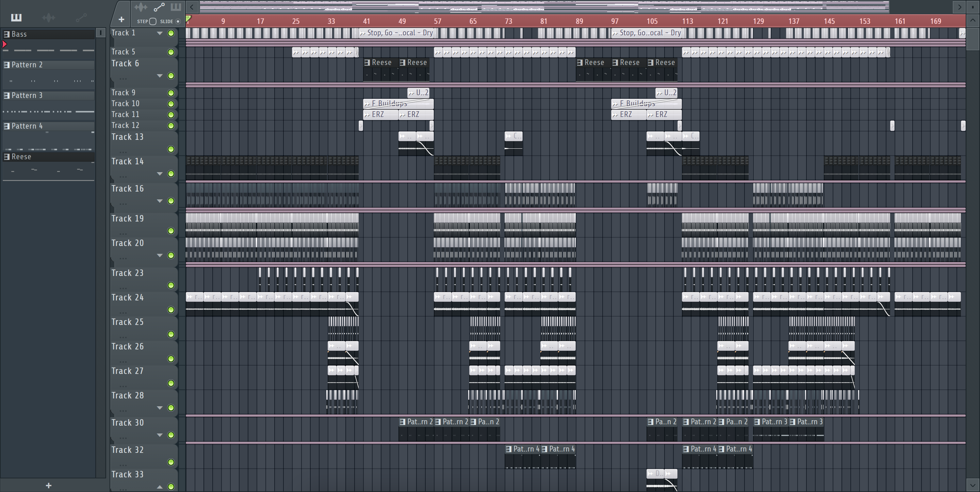Viewport: 980px width, 492px height.
Task: Click the Track 13 label
Action: coord(128,137)
